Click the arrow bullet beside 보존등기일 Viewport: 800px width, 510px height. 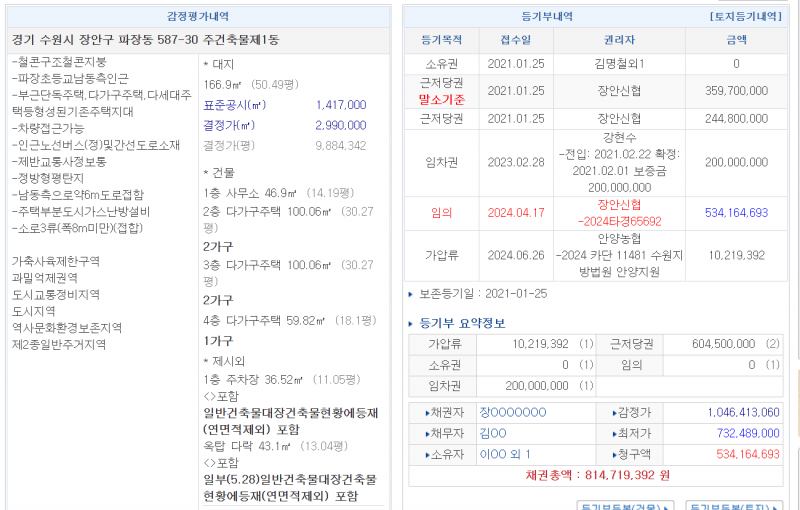[411, 294]
